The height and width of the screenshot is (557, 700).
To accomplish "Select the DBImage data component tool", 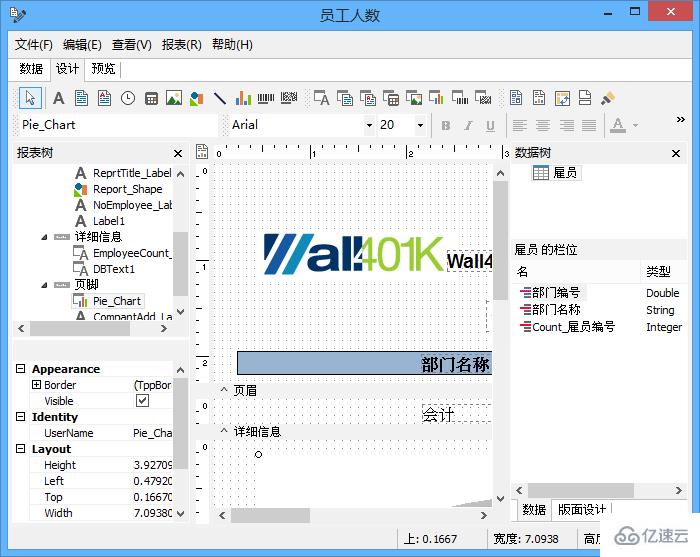I will [414, 98].
